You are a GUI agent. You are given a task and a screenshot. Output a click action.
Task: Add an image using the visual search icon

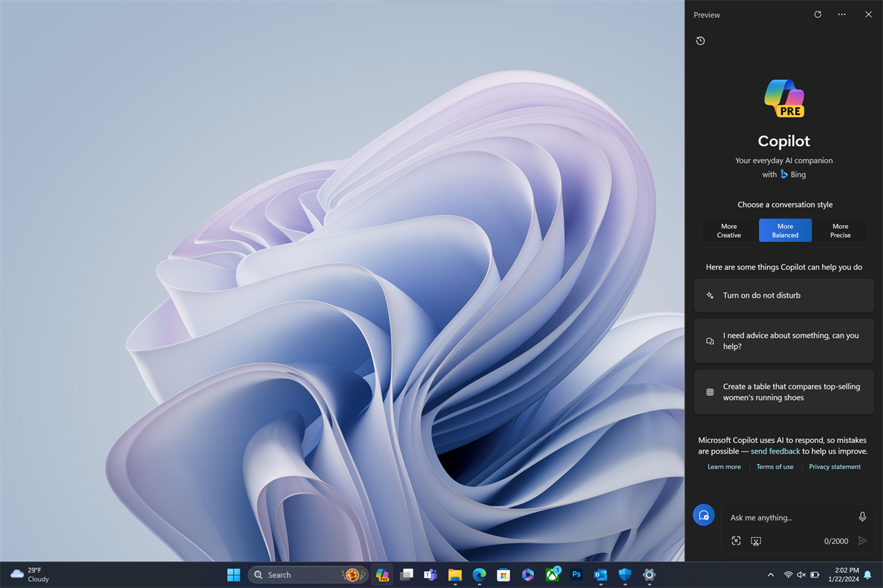coord(736,541)
